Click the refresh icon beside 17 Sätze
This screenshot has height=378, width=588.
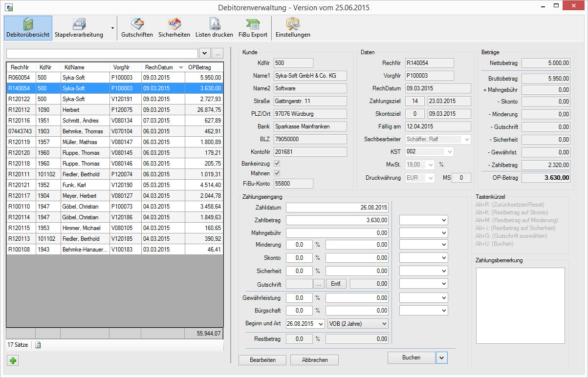coord(38,345)
